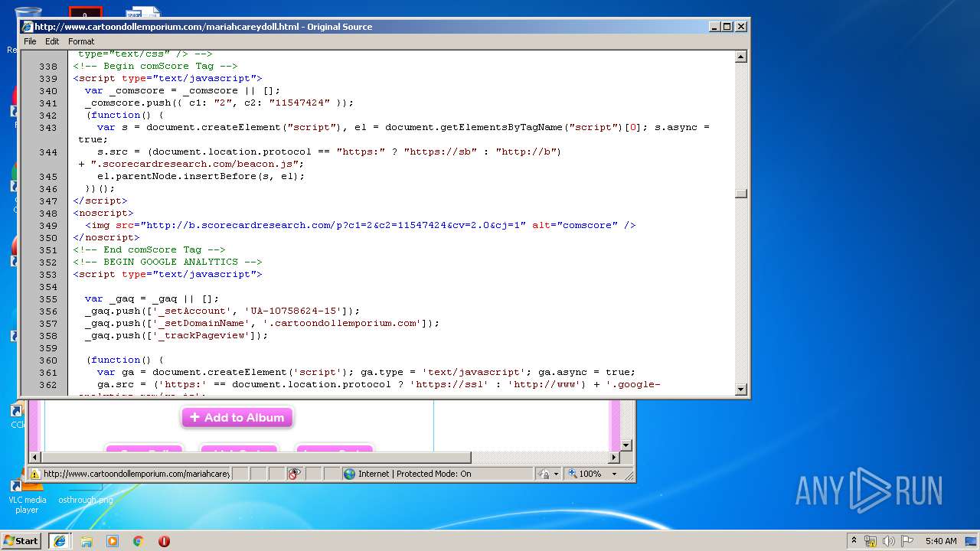Click left arrow of browser horizontal scrollbar

tap(34, 458)
